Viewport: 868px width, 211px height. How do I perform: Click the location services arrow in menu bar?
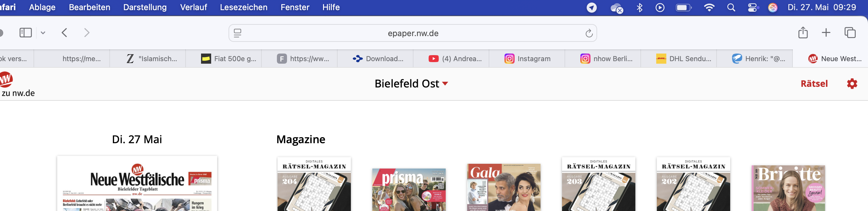tap(592, 7)
